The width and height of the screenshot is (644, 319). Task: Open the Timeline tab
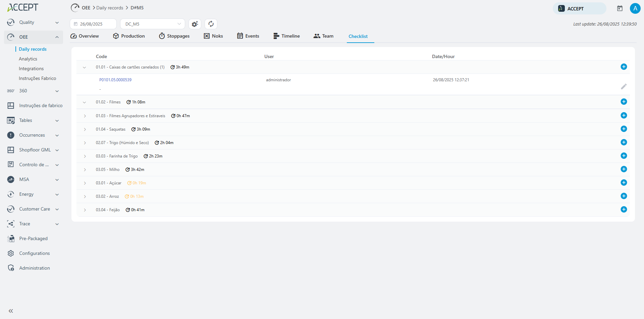pyautogui.click(x=286, y=36)
